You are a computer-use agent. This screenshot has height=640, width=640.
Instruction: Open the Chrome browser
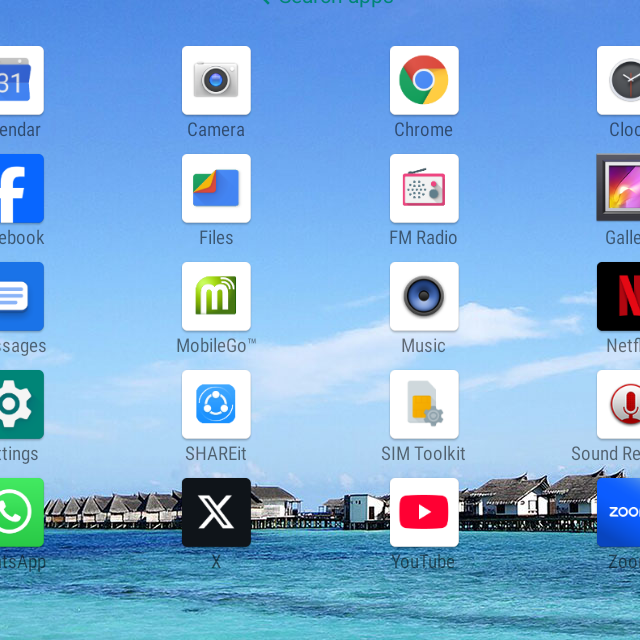pyautogui.click(x=424, y=80)
